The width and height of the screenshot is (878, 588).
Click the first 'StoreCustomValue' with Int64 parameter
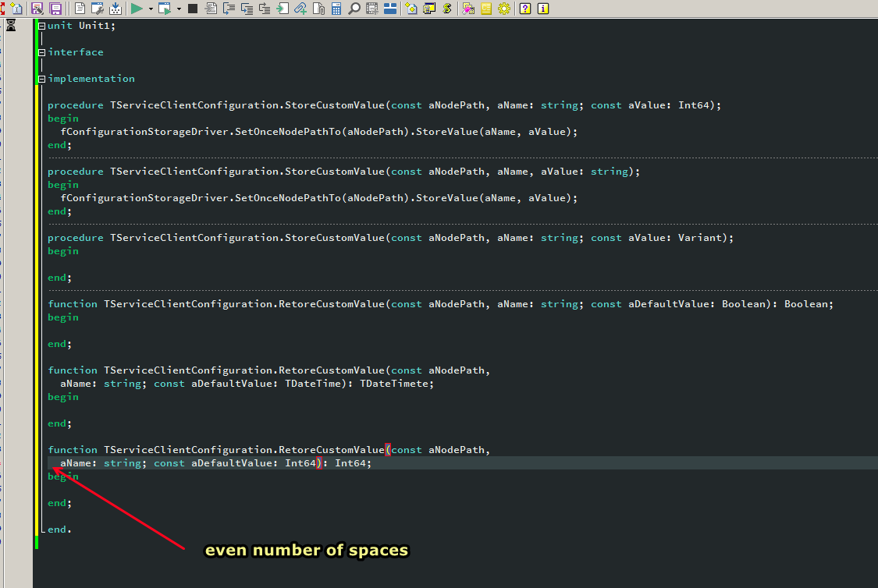[334, 104]
